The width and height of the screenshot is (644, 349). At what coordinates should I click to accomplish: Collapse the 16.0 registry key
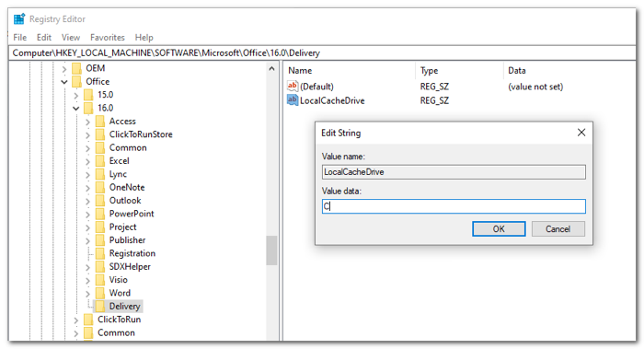76,109
